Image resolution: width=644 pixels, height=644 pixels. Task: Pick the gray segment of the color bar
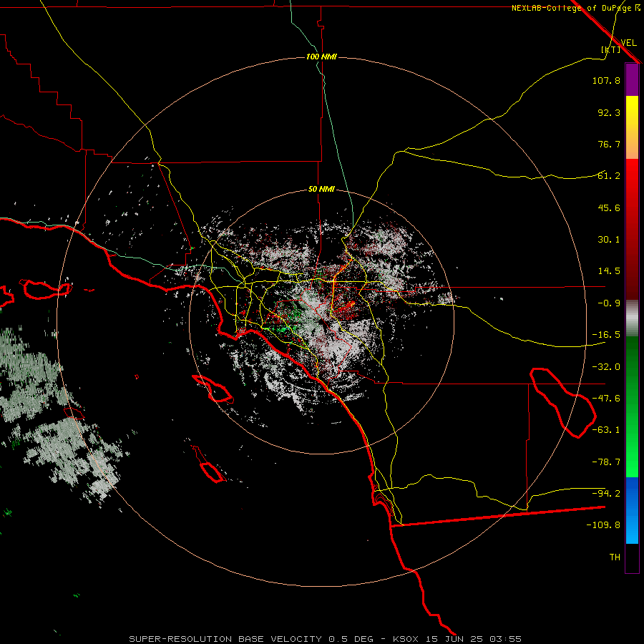click(632, 318)
